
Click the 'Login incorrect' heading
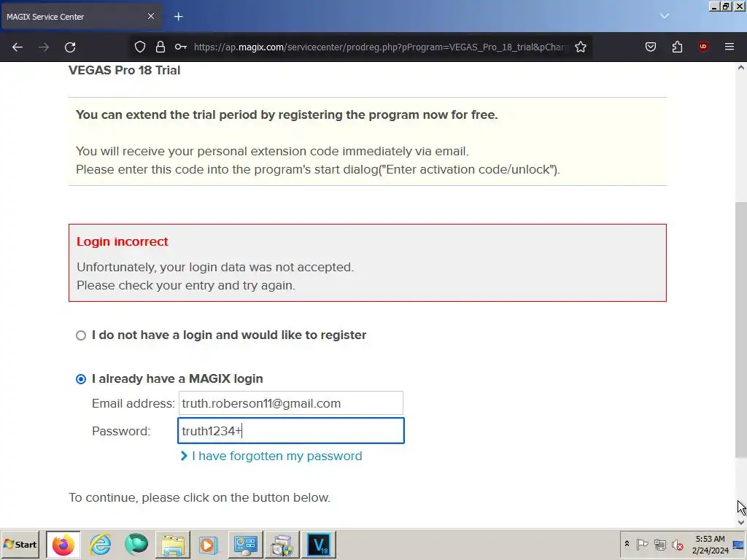[123, 241]
